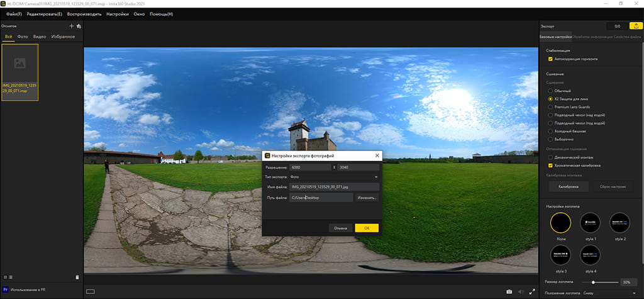Open the Тип экспорта dropdown
Screen dimensions: 644x299
point(334,177)
